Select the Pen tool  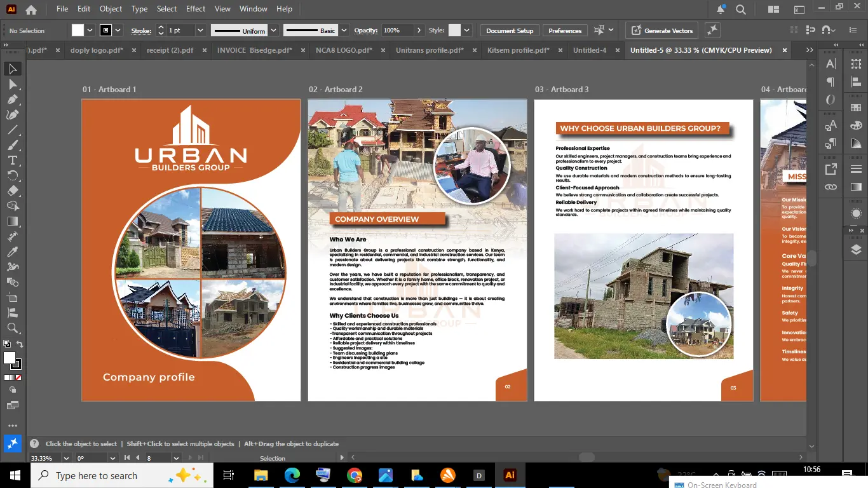pos(13,99)
